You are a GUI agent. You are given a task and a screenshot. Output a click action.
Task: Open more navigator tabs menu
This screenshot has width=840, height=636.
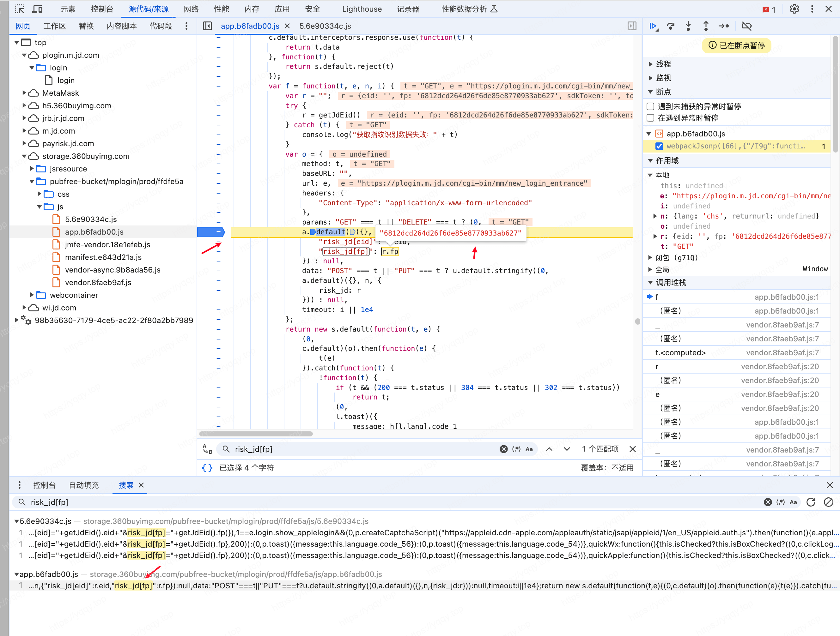186,26
